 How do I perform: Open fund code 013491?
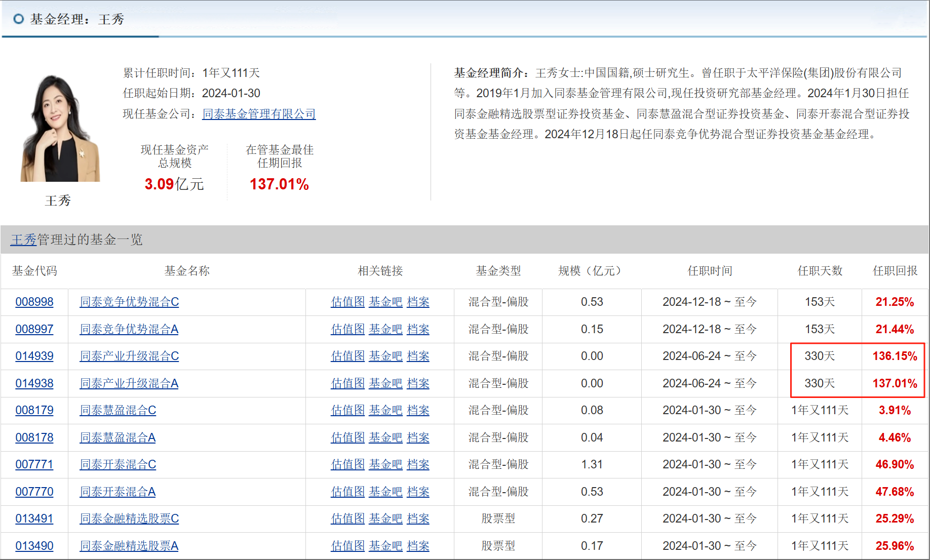click(34, 518)
